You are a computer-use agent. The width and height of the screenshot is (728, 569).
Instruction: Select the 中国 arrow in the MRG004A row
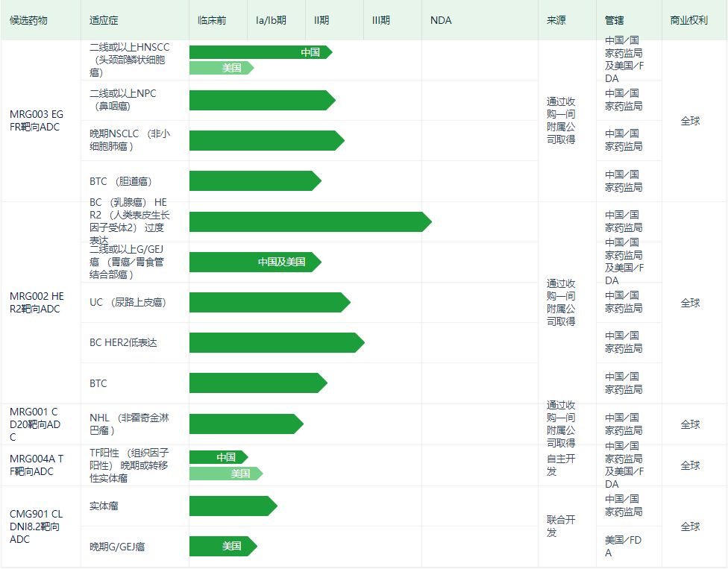(218, 457)
